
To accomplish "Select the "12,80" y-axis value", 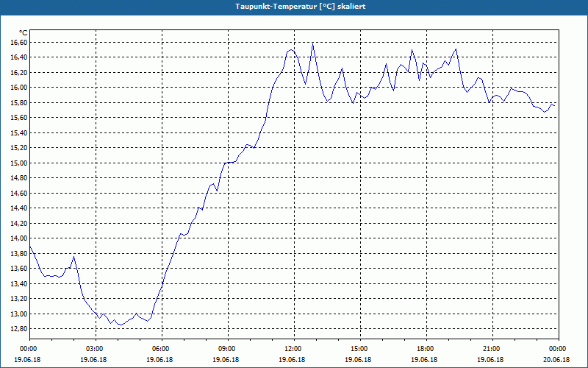I will tap(19, 329).
